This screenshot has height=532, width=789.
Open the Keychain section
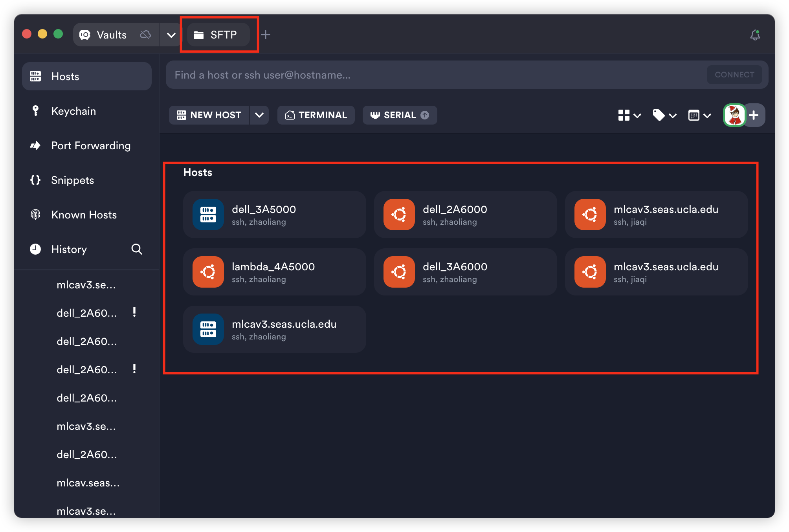click(x=73, y=111)
